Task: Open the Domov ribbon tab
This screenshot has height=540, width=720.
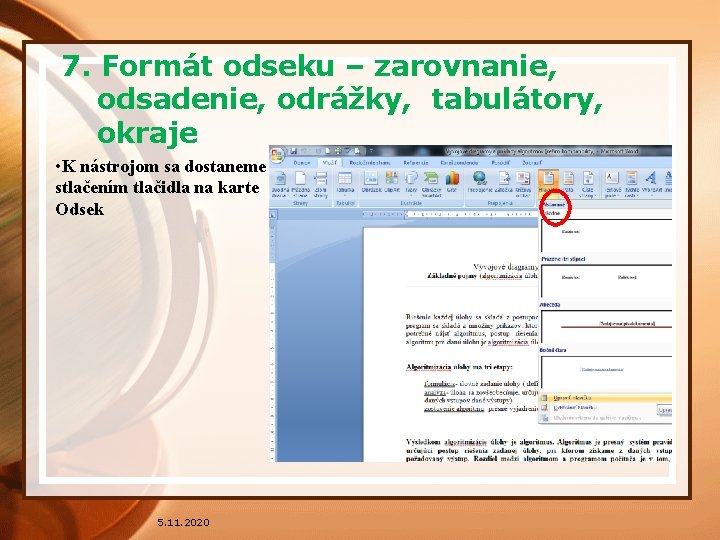Action: (x=301, y=163)
